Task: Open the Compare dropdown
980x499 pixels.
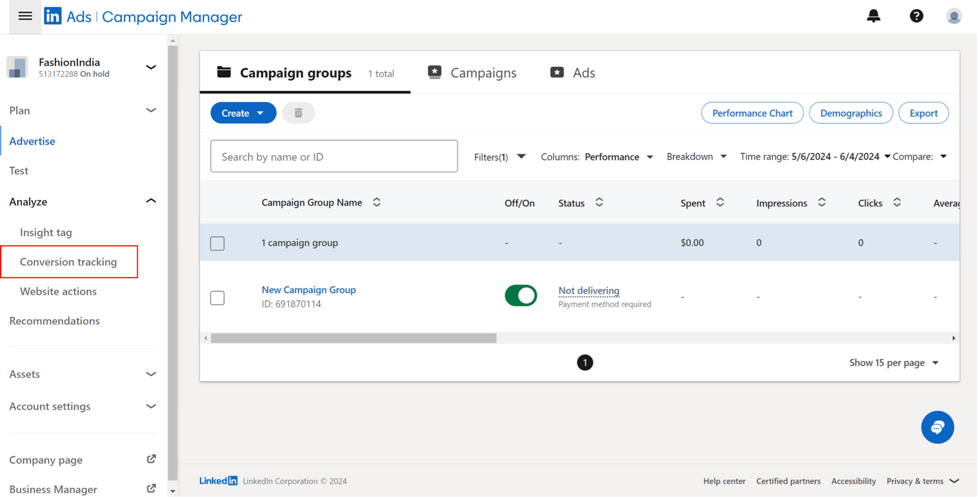Action: pos(920,157)
